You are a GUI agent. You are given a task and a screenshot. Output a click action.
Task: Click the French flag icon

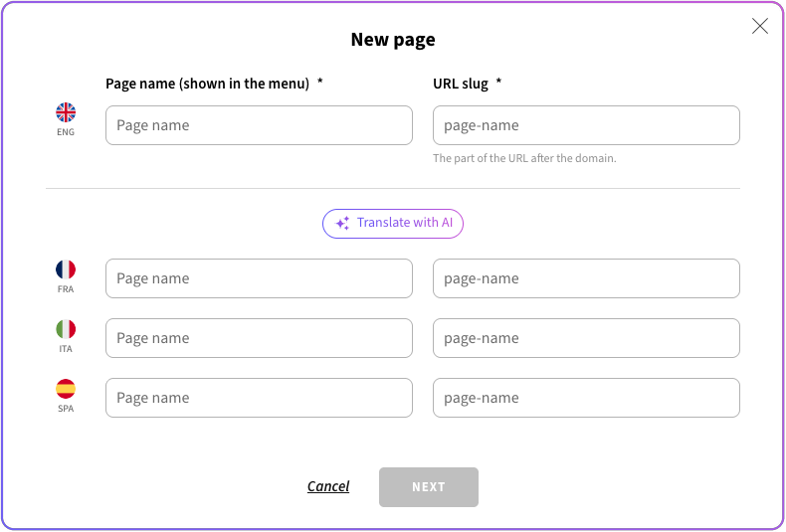66,269
